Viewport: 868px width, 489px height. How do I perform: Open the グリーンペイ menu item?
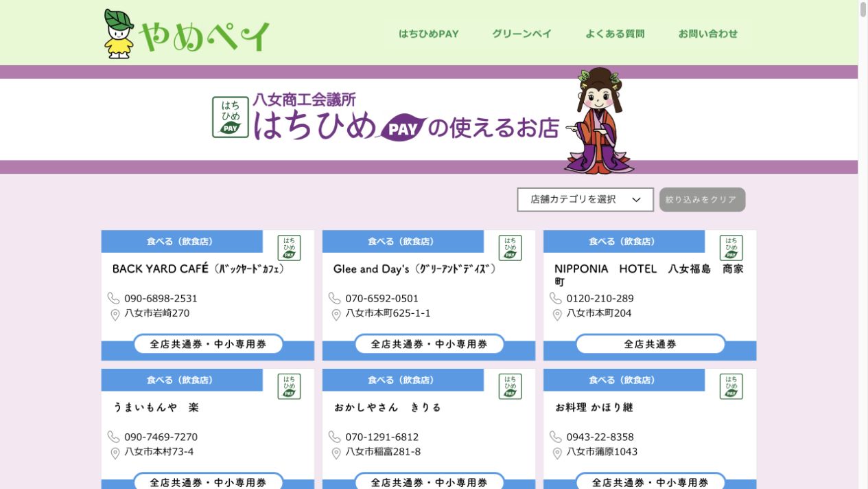coord(521,34)
